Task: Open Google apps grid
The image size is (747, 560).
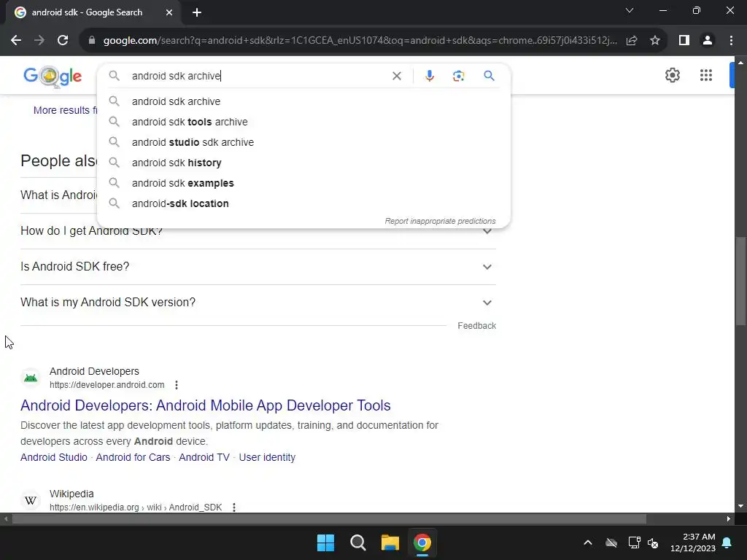Action: pos(706,75)
